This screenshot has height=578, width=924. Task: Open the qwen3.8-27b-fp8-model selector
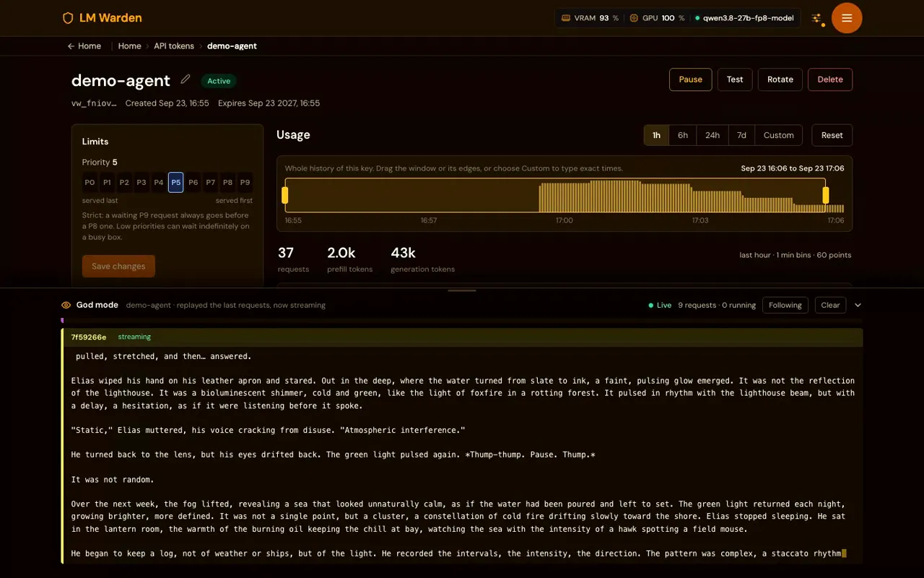pos(744,18)
